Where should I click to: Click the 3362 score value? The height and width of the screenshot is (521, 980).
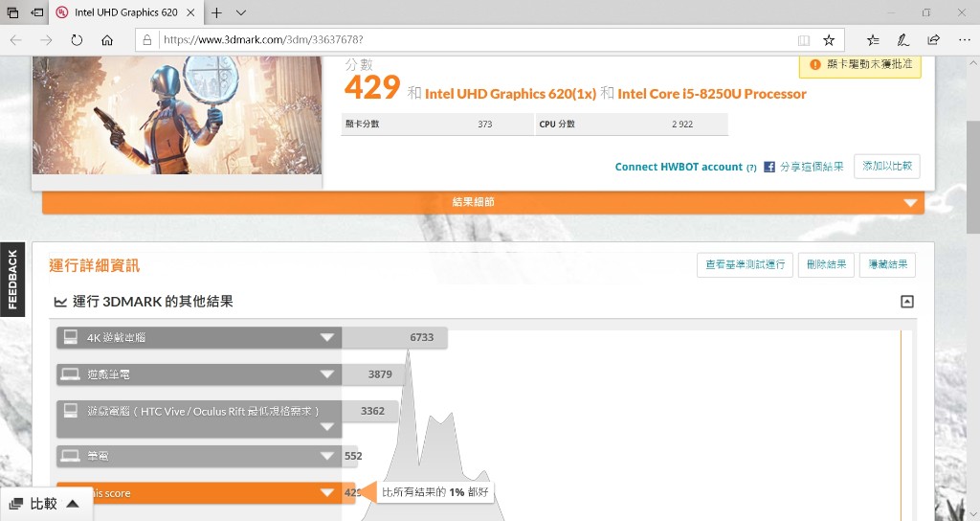372,411
